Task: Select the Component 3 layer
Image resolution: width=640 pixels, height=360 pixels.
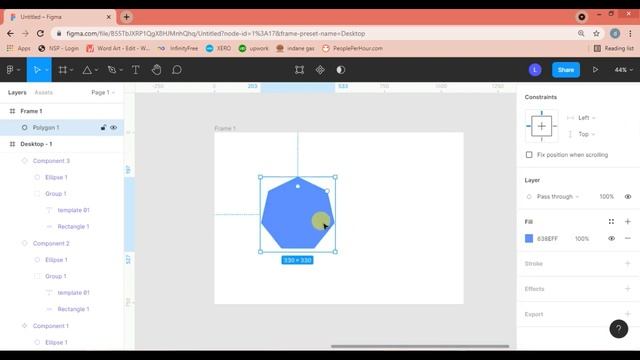Action: (x=62, y=161)
